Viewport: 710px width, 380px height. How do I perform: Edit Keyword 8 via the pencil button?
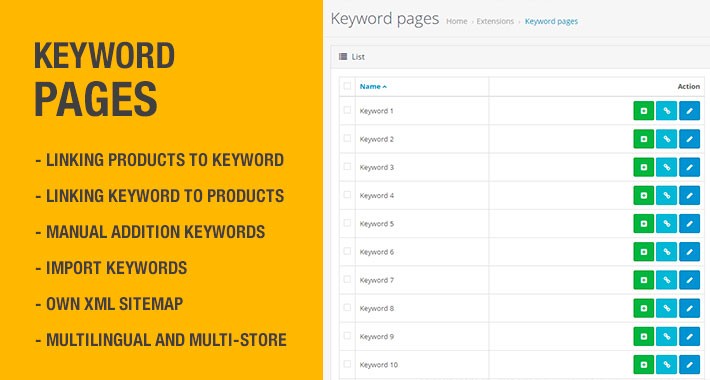pos(689,308)
